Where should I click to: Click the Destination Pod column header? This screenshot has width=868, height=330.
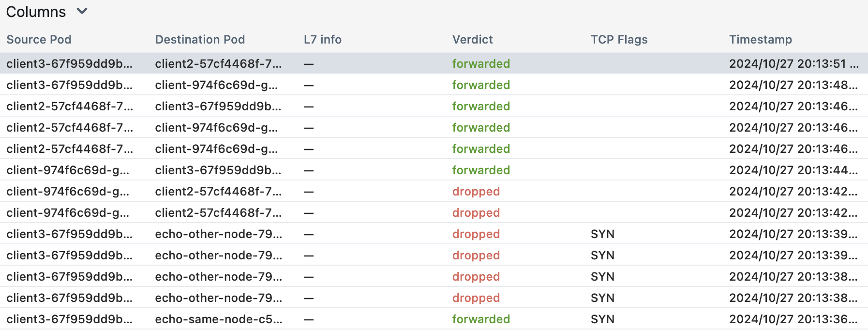pos(200,40)
